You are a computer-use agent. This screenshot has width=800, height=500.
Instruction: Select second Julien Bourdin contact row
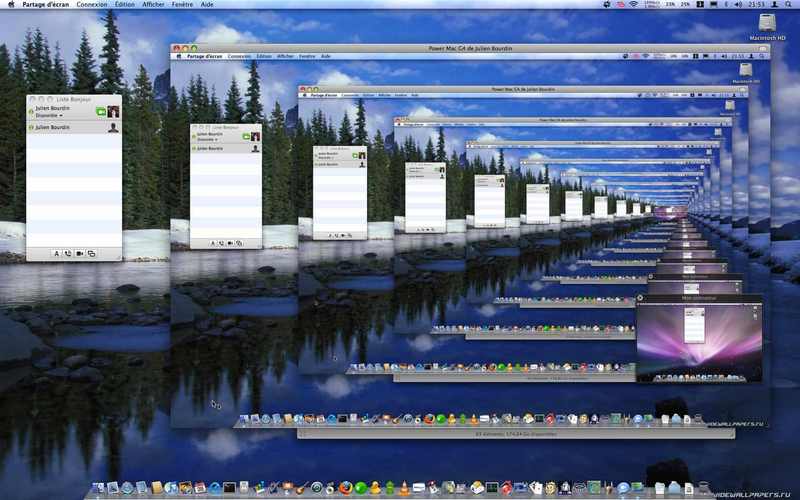74,128
